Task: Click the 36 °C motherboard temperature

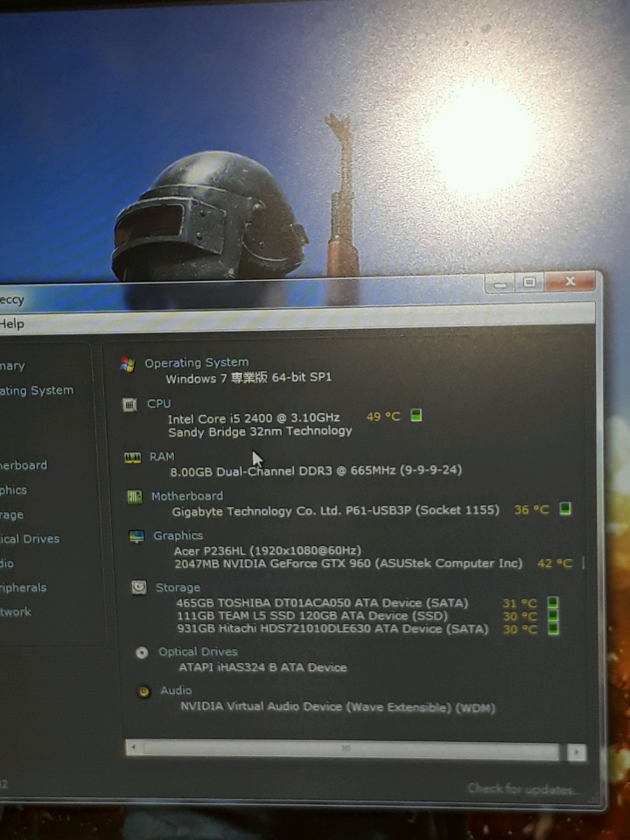Action: 531,509
